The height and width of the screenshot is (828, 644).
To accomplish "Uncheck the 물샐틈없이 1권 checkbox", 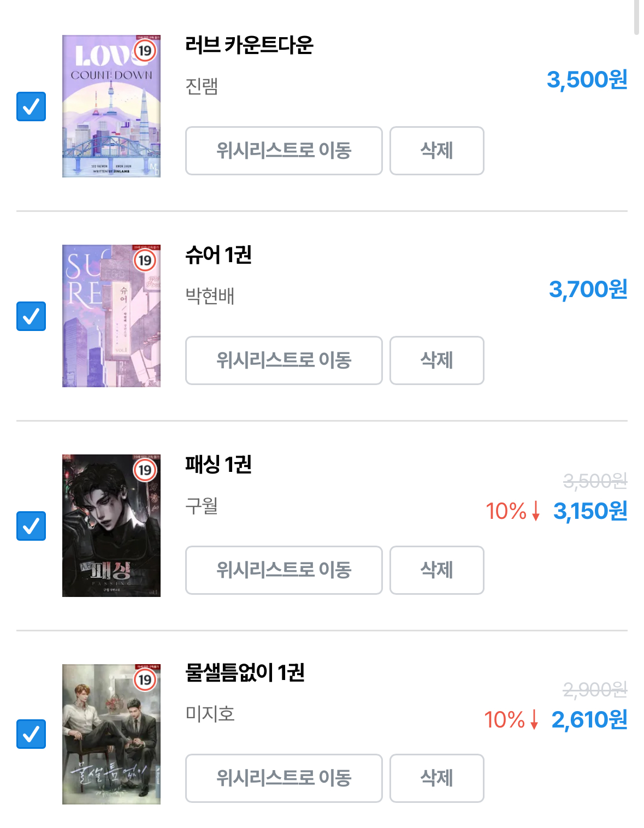I will pos(31,734).
